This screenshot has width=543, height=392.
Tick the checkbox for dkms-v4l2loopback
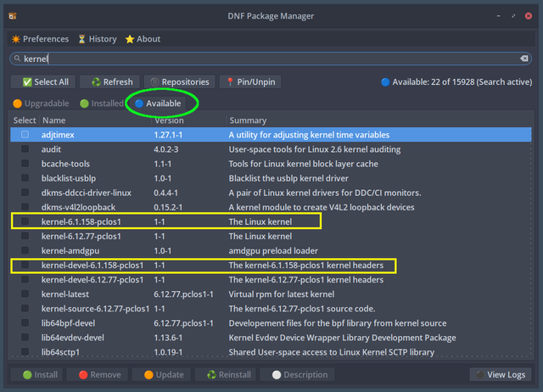click(x=25, y=207)
